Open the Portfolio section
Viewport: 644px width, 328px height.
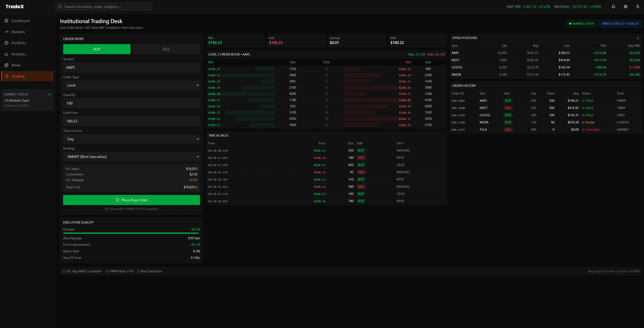point(19,43)
